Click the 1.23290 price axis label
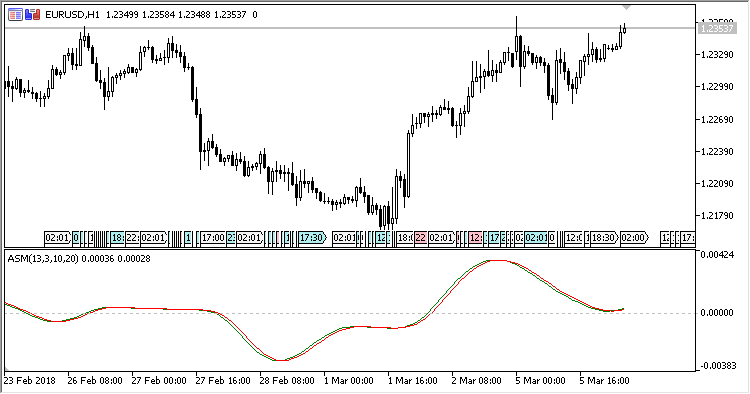 point(717,55)
